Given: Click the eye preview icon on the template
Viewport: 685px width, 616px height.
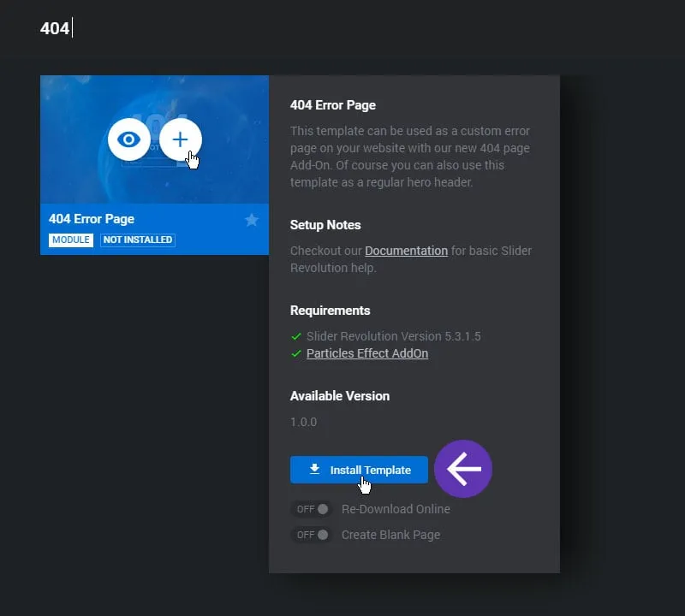Looking at the screenshot, I should pyautogui.click(x=129, y=139).
